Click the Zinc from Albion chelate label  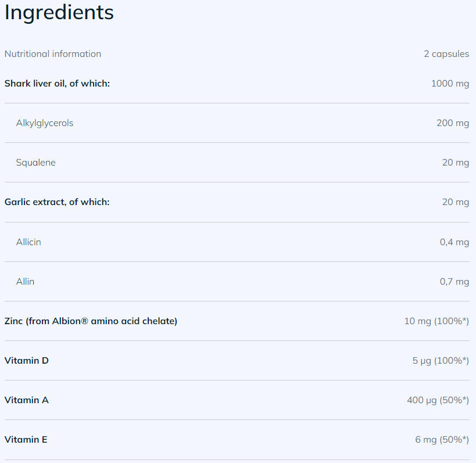(91, 321)
